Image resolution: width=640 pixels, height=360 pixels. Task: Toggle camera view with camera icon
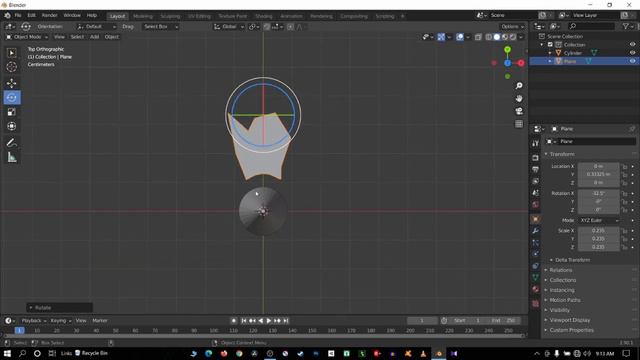[519, 111]
